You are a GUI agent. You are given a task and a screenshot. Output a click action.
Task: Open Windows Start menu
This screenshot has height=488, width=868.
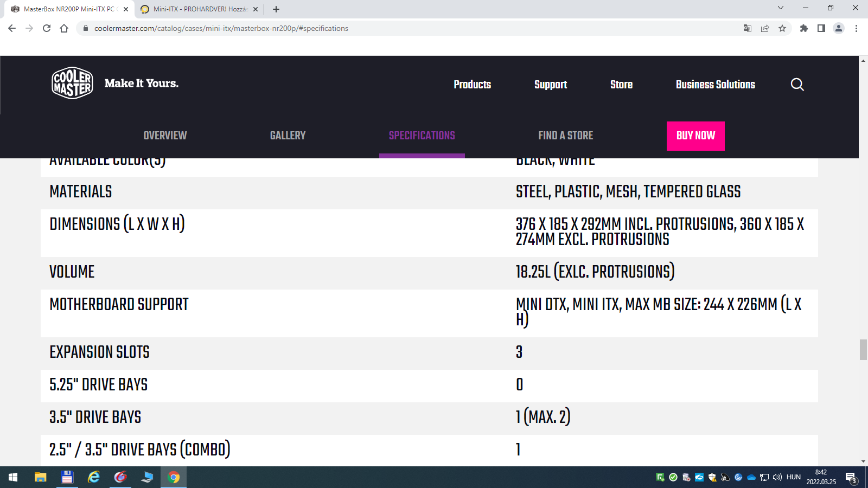coord(13,477)
